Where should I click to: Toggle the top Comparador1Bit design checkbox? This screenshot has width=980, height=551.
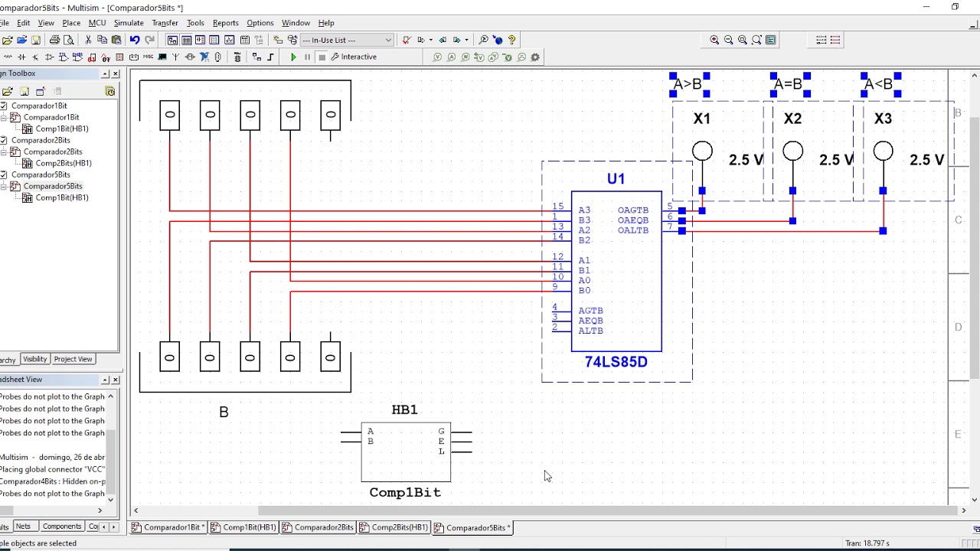tap(4, 106)
